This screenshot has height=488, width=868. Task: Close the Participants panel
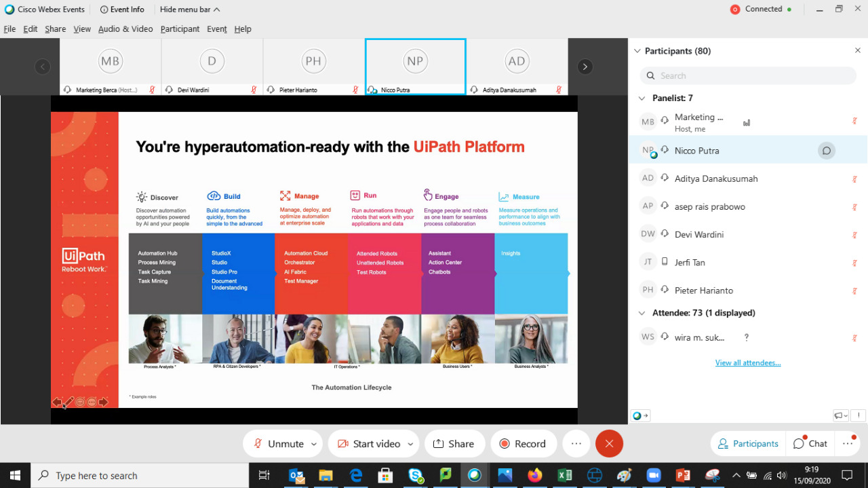click(858, 51)
